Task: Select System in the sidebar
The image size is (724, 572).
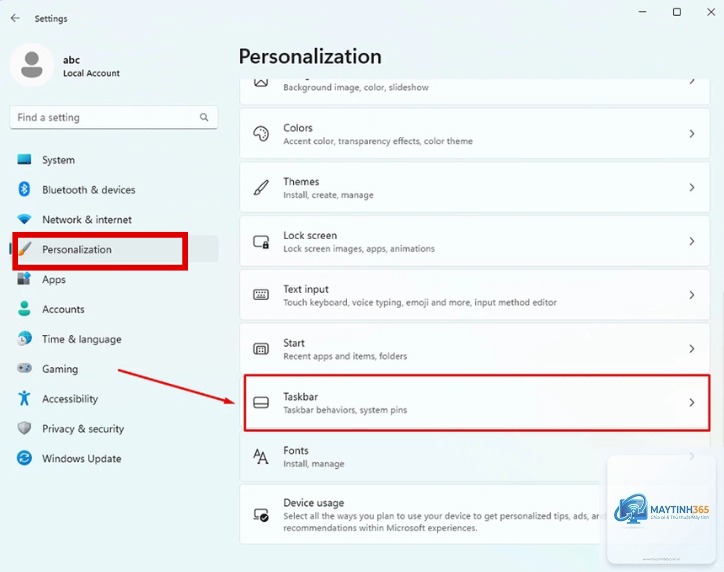Action: point(114,160)
